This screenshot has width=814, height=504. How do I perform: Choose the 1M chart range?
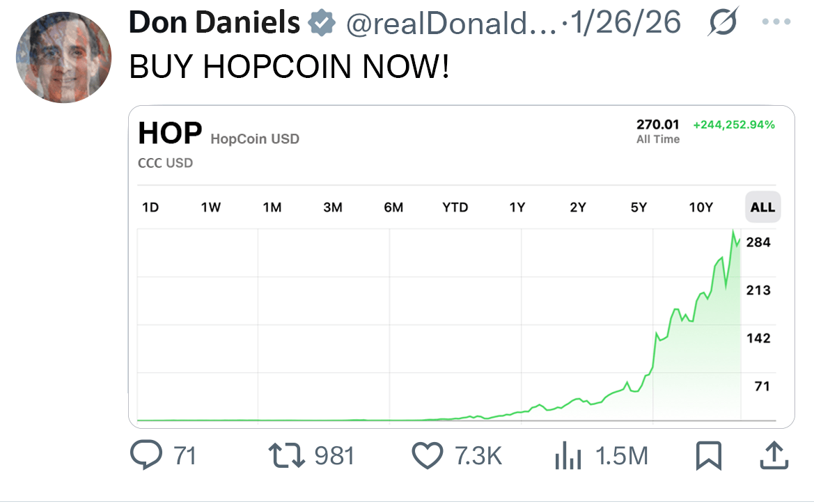pos(272,207)
